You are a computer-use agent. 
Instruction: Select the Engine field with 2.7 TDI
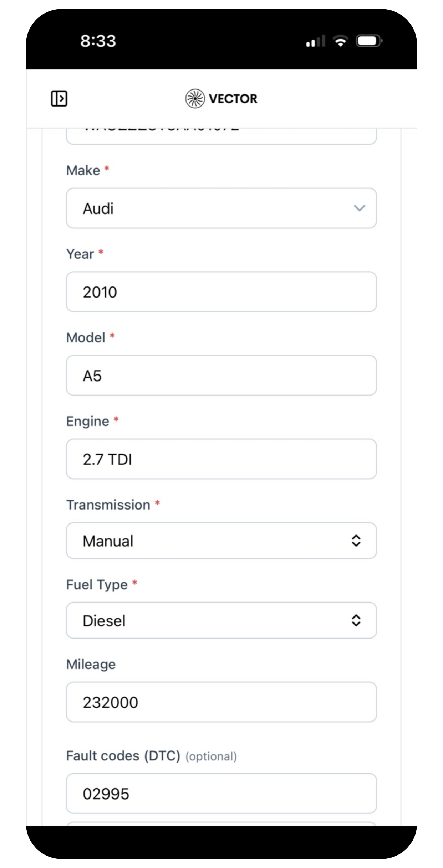(221, 459)
